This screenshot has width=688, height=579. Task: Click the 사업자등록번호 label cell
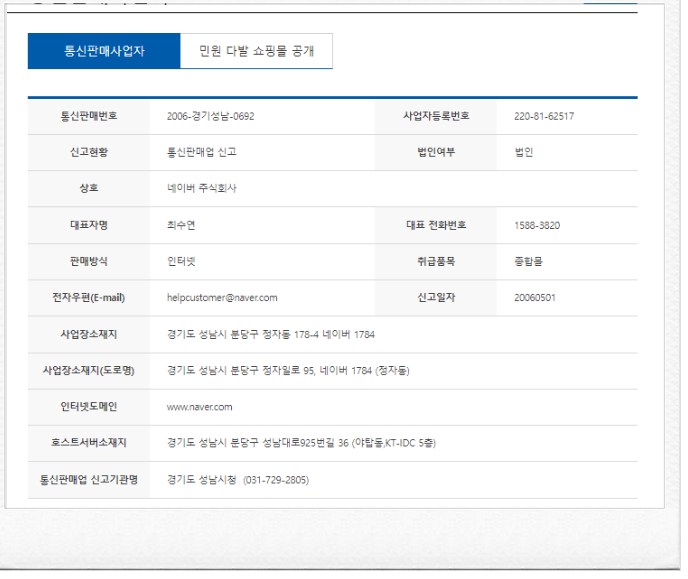click(436, 116)
